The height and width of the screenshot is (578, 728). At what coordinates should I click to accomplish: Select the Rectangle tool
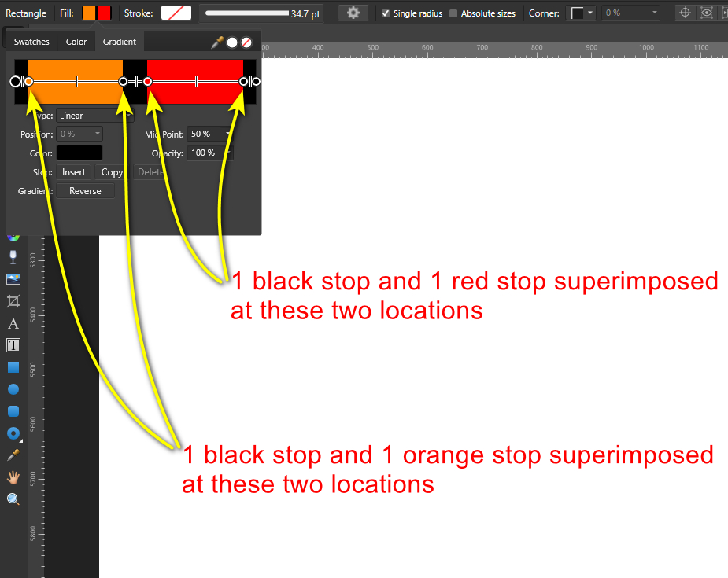[13, 366]
